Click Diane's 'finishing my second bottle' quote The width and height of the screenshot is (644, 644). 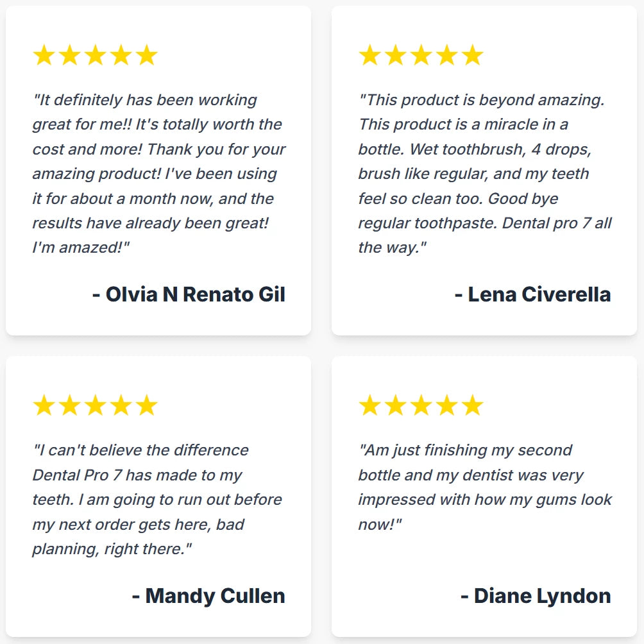484,487
